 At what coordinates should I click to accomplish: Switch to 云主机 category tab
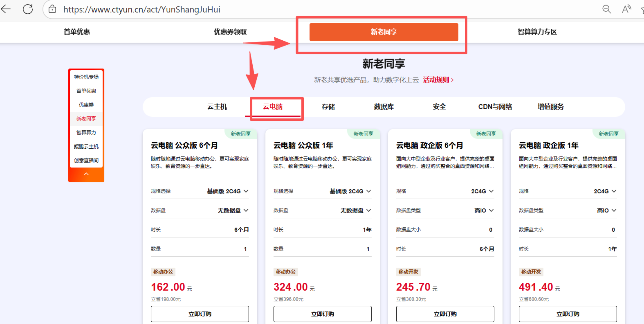(217, 107)
